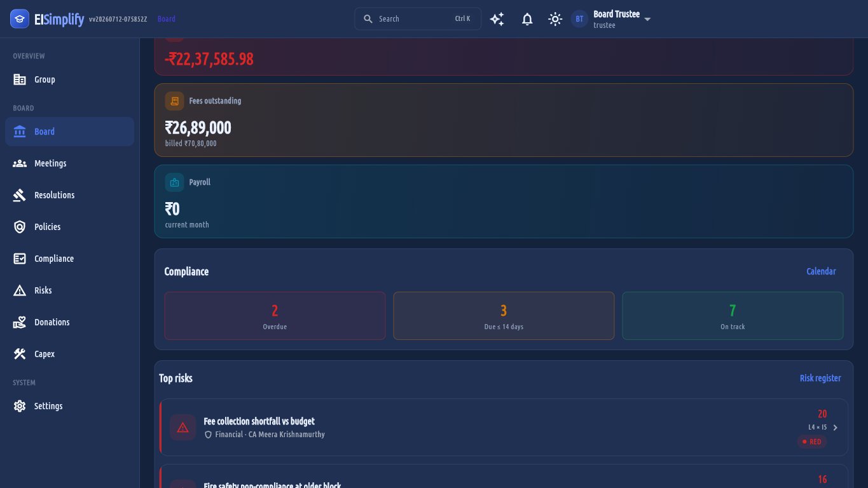The width and height of the screenshot is (868, 488).
Task: Click the Donations hand-heart sidebar icon
Action: [x=20, y=322]
